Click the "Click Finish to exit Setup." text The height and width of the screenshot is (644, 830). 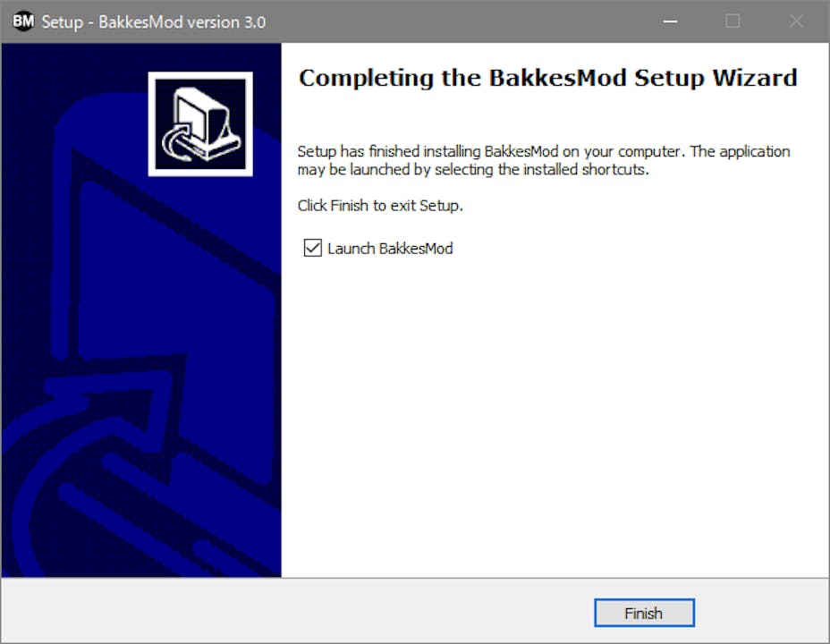(380, 206)
